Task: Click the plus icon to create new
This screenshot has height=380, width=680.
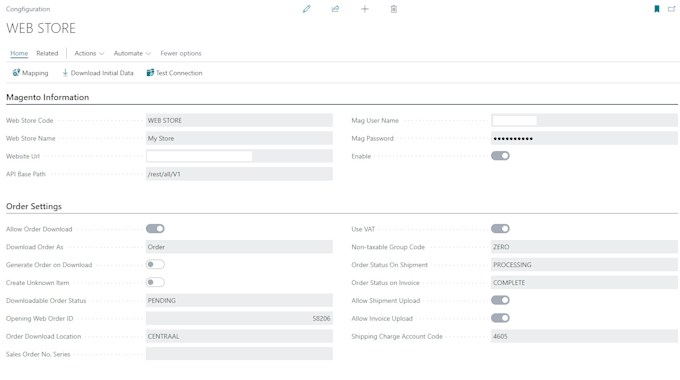Action: click(x=365, y=9)
